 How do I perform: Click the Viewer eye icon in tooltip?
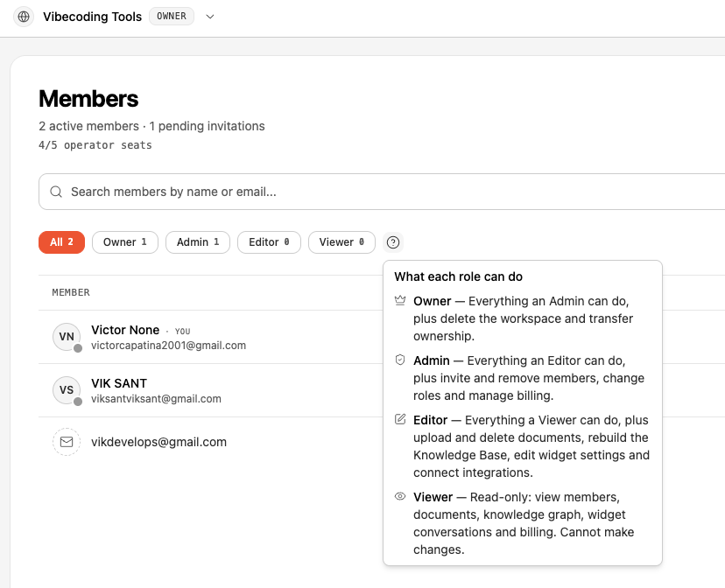tap(400, 496)
